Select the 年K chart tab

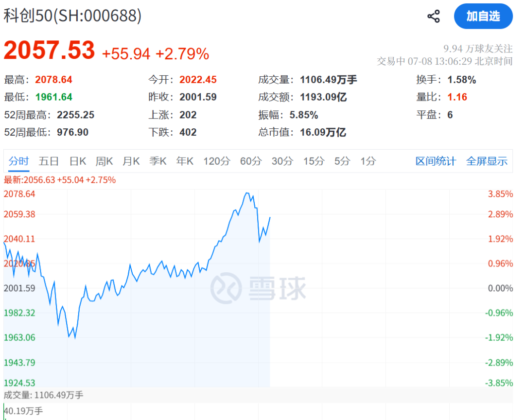tap(185, 161)
